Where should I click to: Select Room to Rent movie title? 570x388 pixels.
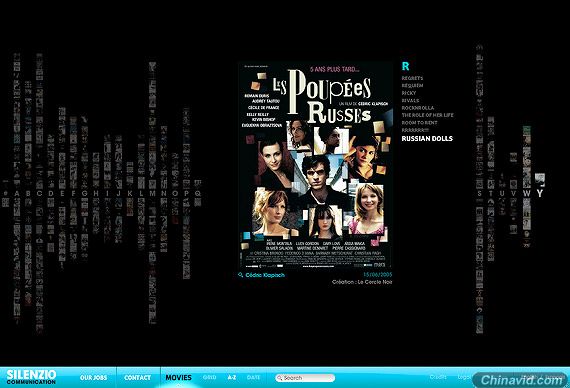tap(419, 123)
